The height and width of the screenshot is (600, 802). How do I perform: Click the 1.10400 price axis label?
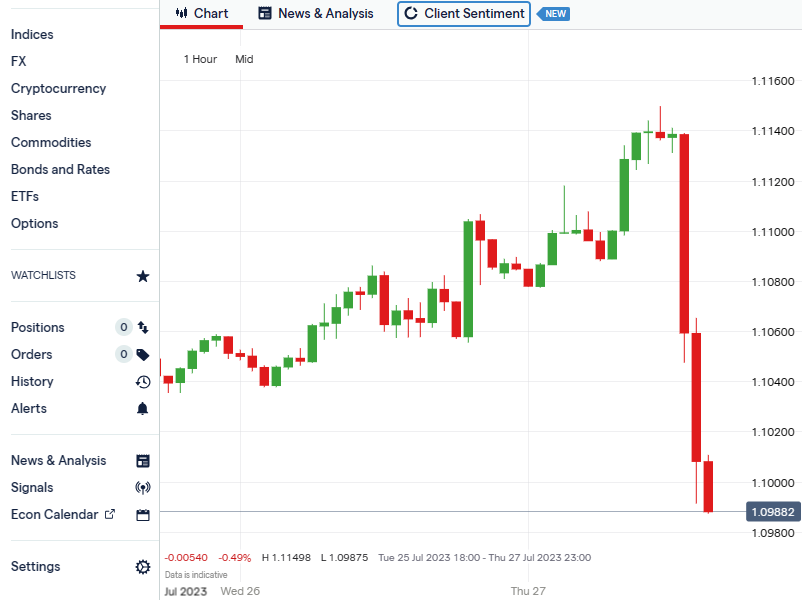pos(773,382)
